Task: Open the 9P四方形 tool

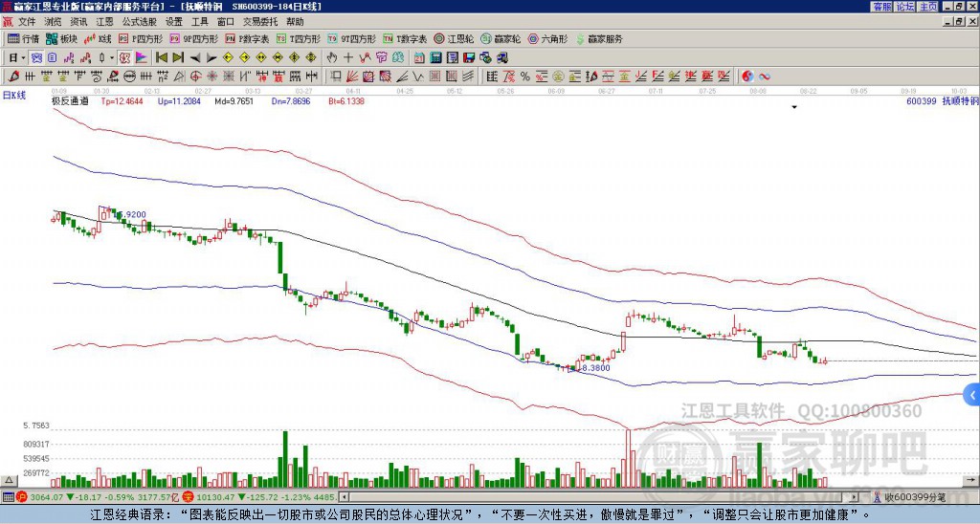Action: click(193, 38)
